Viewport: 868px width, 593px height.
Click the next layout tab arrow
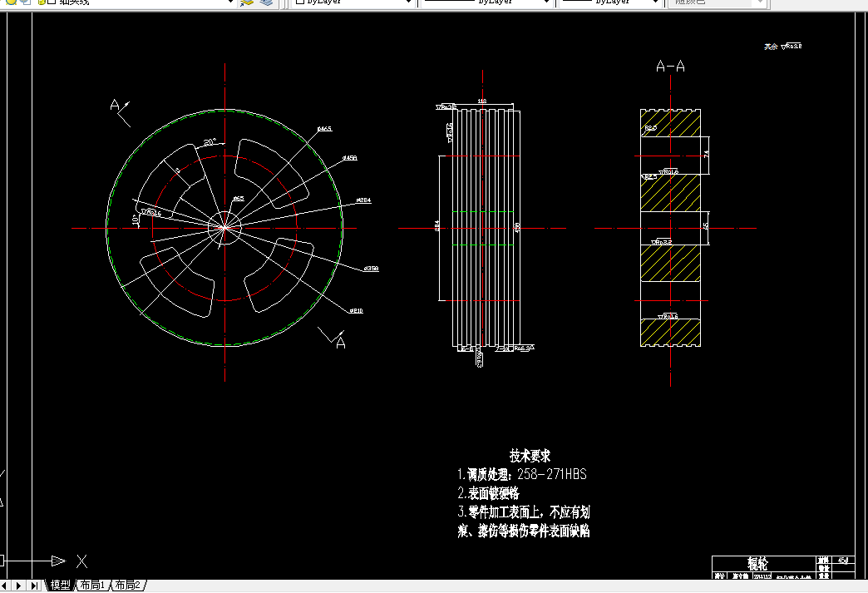(x=19, y=586)
